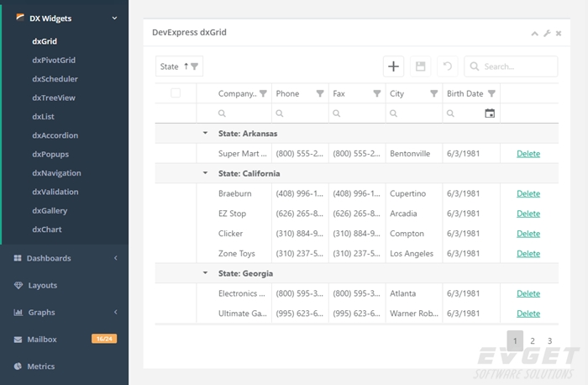
Task: Expand the Dashboards menu arrow
Action: pyautogui.click(x=116, y=258)
